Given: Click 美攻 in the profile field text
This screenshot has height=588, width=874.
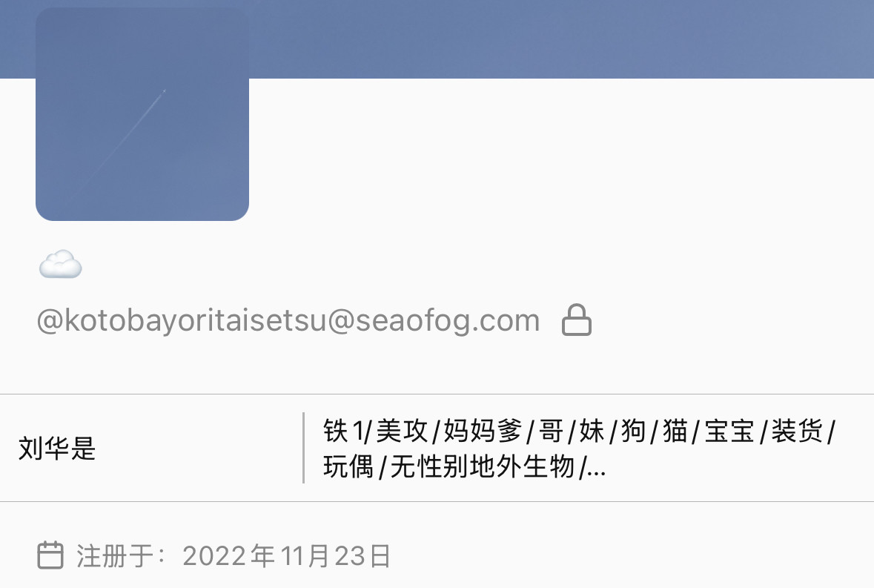Looking at the screenshot, I should [x=402, y=431].
